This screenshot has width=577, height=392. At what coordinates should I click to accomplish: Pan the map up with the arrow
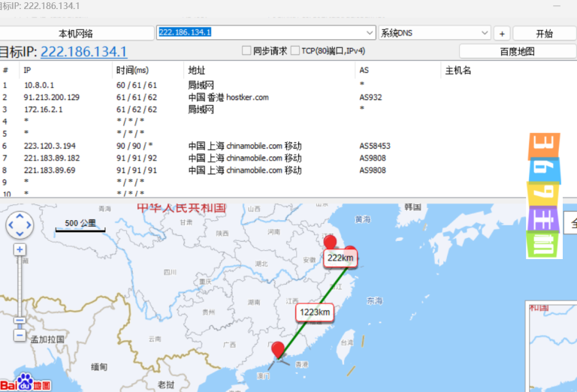pyautogui.click(x=20, y=216)
